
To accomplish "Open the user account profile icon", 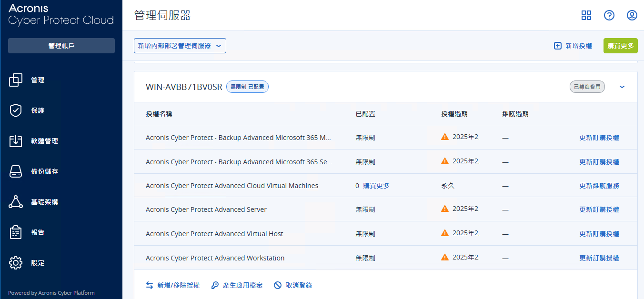I will pos(632,15).
